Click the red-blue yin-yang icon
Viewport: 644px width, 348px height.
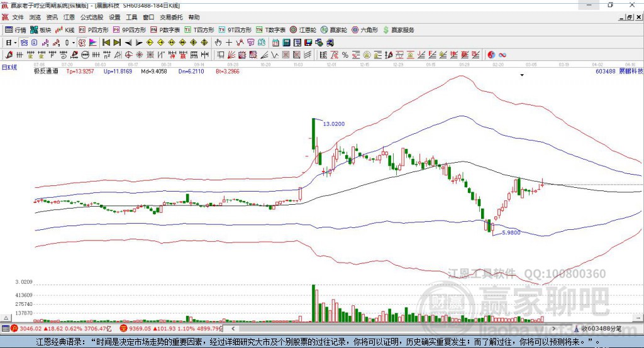491,55
